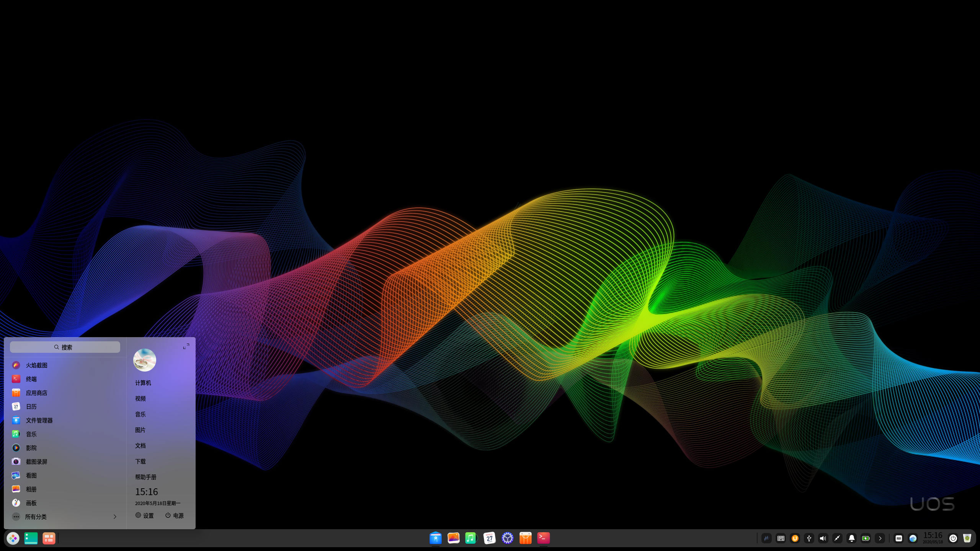Open the 电源 power menu in the launcher
This screenshot has width=980, height=551.
tap(174, 515)
